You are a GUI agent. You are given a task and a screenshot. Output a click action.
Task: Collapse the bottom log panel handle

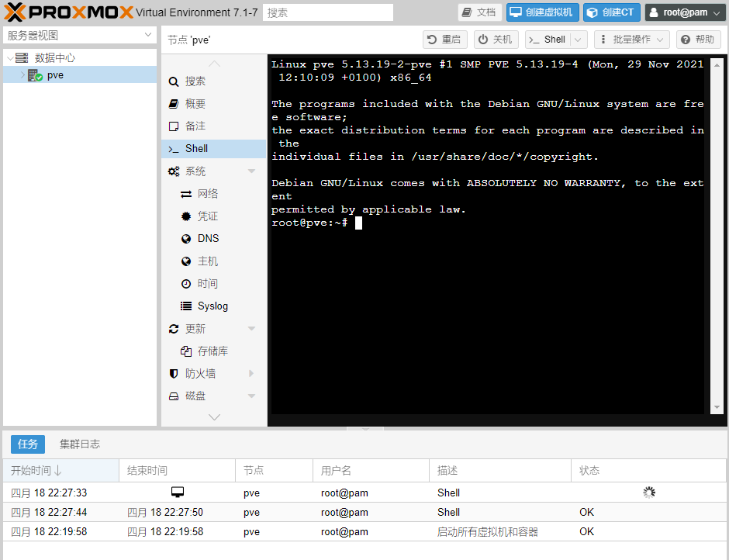pyautogui.click(x=365, y=429)
